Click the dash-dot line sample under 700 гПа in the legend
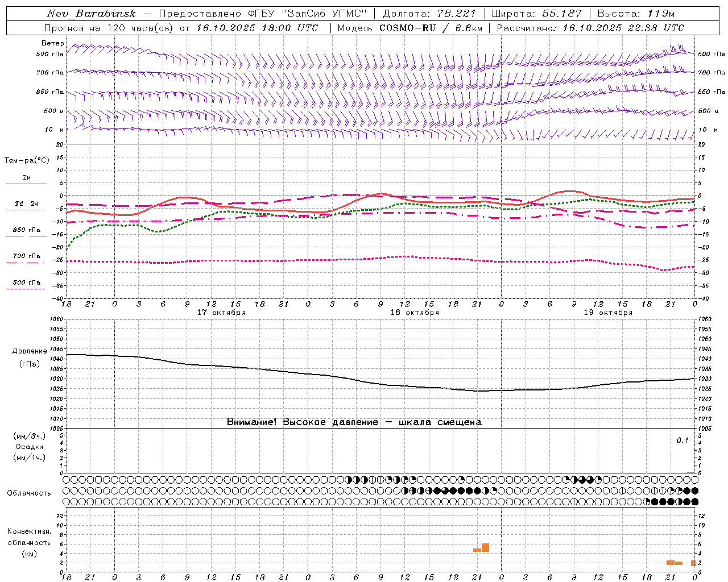The width and height of the screenshot is (728, 582). [25, 263]
